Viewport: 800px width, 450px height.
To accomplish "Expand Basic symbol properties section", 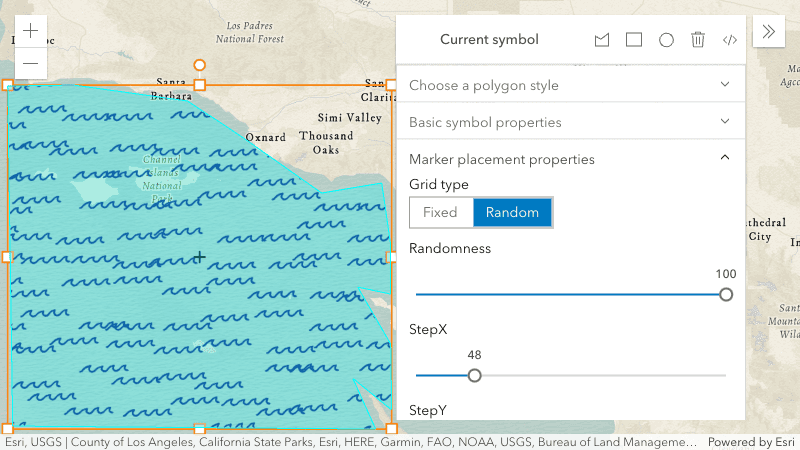I will (571, 122).
